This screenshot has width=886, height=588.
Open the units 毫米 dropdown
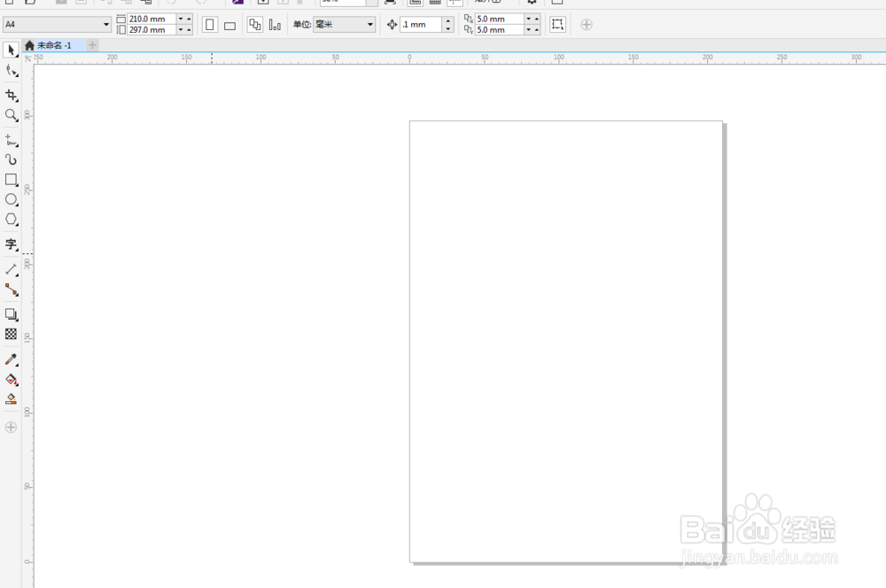coord(370,24)
